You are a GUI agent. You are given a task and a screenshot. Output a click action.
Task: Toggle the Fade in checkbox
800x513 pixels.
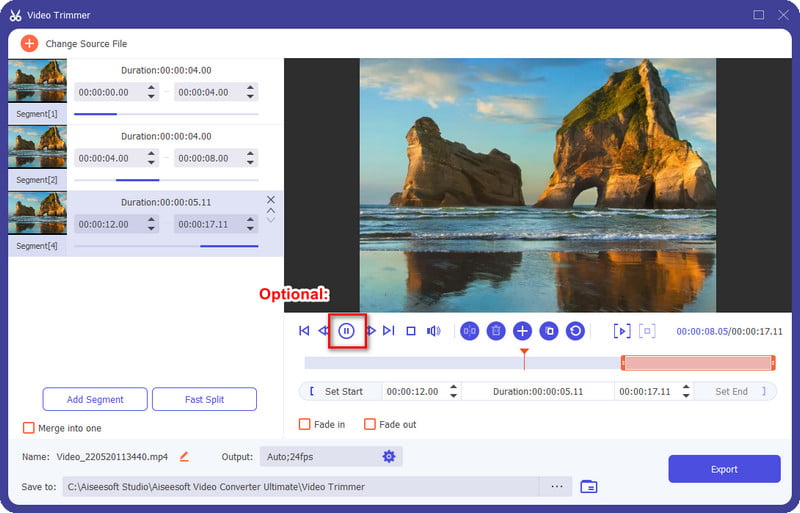click(305, 424)
